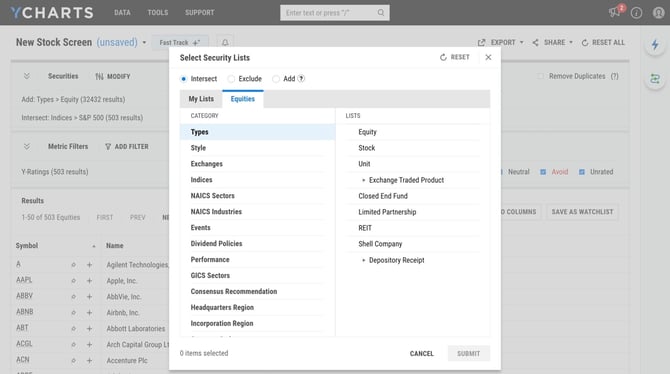Click the MODIFY securities button

113,77
